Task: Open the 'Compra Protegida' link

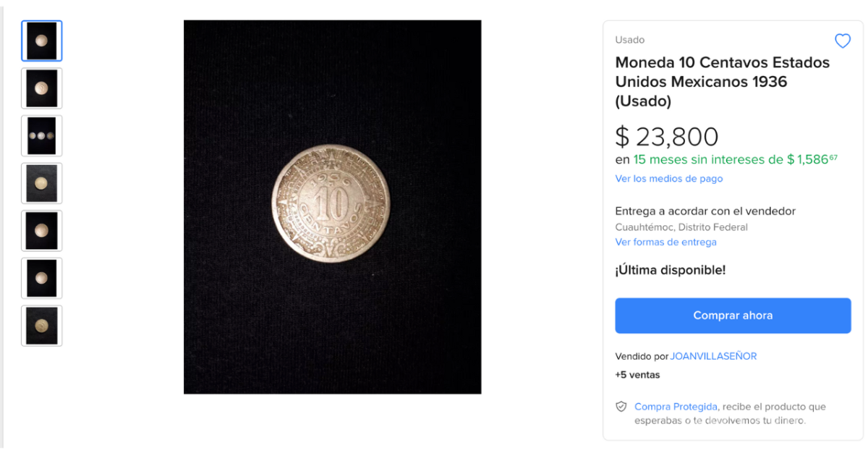Action: tap(676, 407)
